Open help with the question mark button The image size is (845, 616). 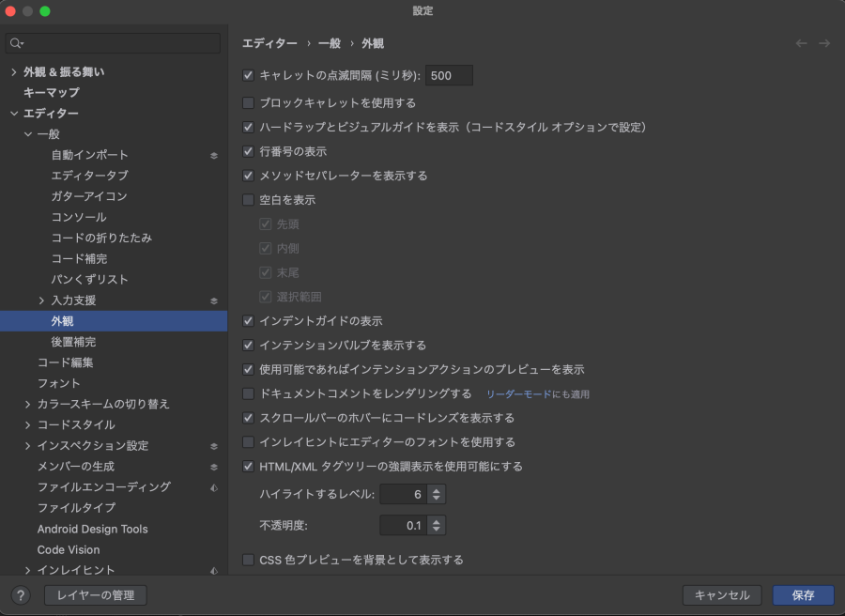click(21, 595)
